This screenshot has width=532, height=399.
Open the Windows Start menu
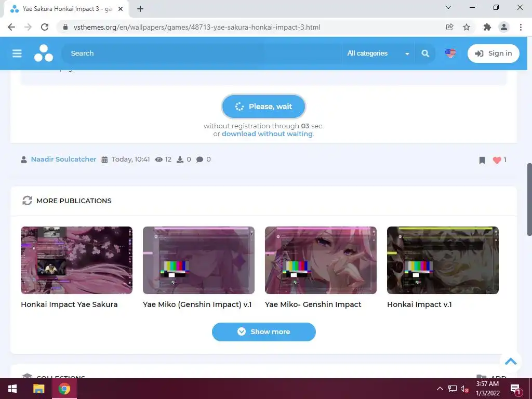pos(12,389)
